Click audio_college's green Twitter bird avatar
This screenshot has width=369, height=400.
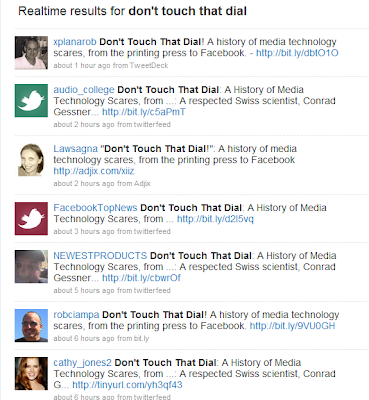31,101
